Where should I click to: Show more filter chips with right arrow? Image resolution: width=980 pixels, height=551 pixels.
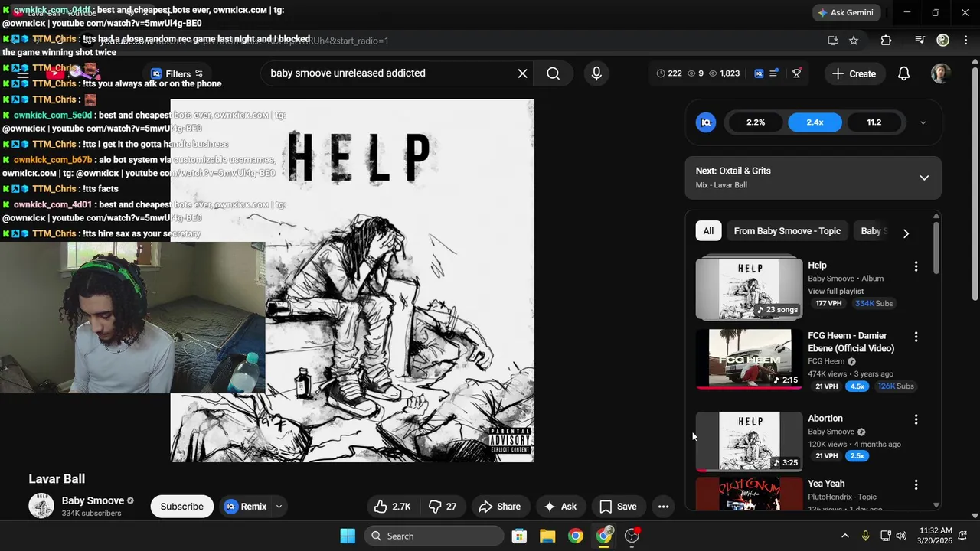click(x=906, y=233)
